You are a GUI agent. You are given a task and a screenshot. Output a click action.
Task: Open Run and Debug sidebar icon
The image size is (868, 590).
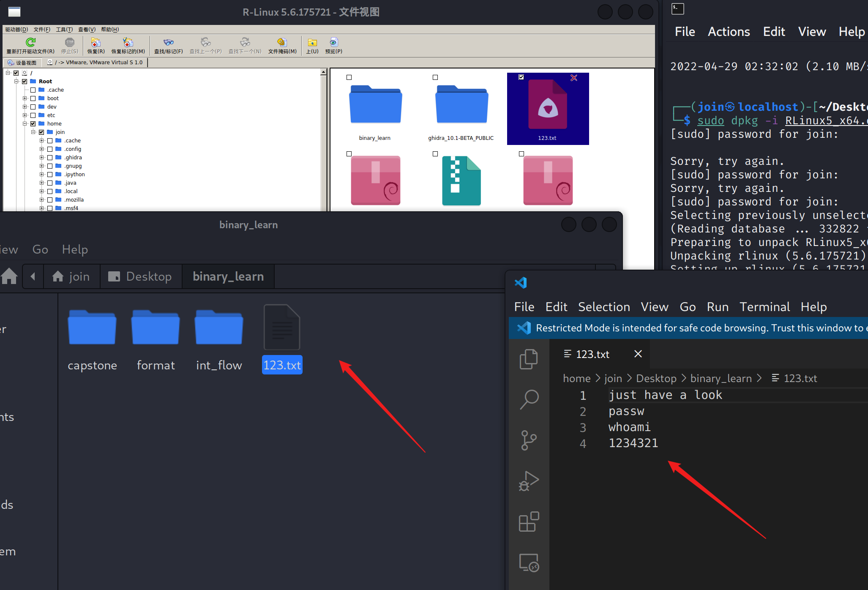[x=529, y=481]
